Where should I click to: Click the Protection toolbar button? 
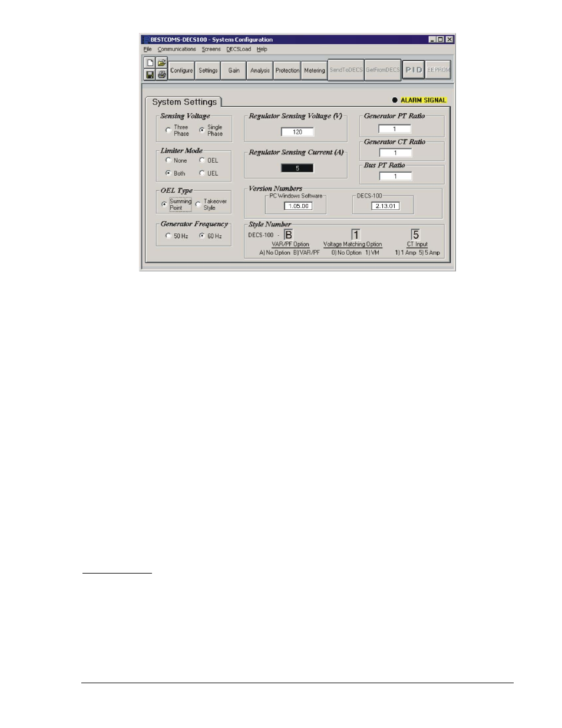point(287,70)
